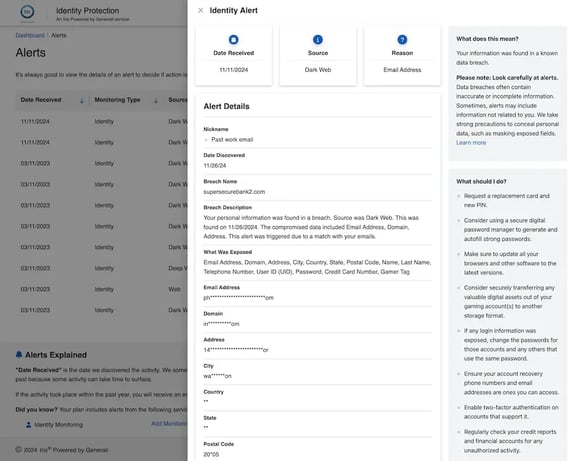The width and height of the screenshot is (575, 461).
Task: Click the masked City value
Action: point(217,376)
